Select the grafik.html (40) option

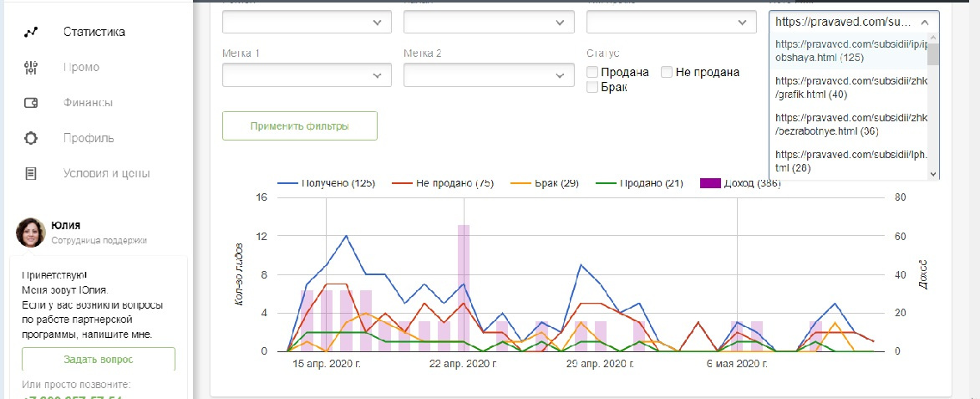coord(848,88)
